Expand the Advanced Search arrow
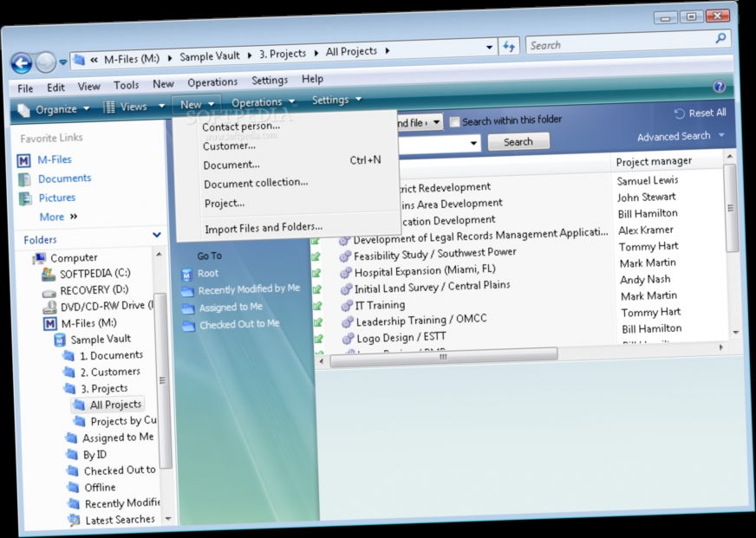 (x=722, y=135)
